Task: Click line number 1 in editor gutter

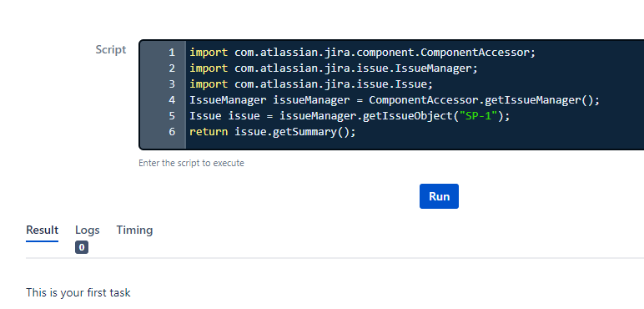Action: [172, 53]
